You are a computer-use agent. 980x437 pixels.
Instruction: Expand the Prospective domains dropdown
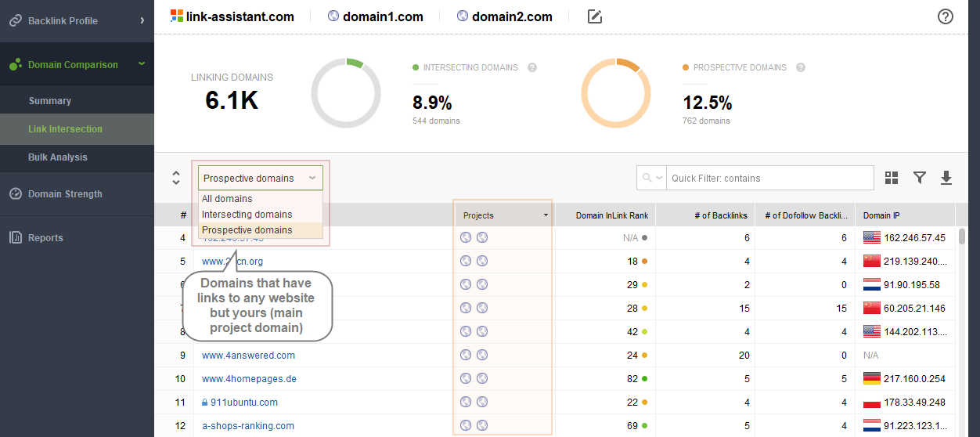click(260, 178)
